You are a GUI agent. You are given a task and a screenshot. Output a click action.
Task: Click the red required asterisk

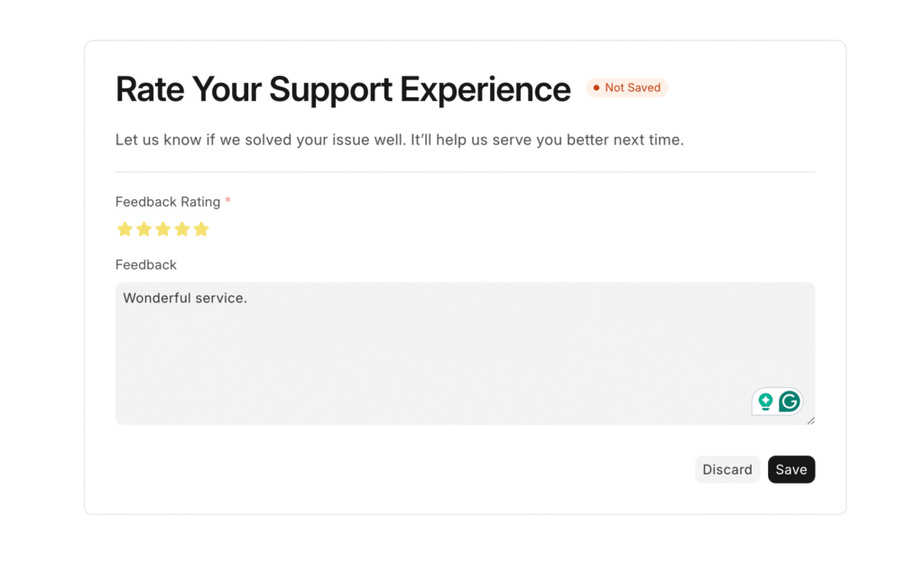(227, 201)
